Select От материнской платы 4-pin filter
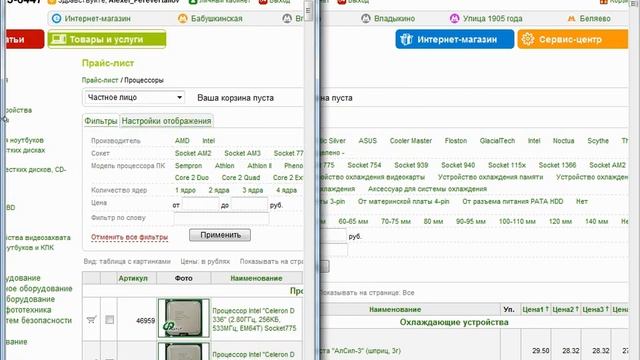640x360 pixels. click(x=403, y=202)
